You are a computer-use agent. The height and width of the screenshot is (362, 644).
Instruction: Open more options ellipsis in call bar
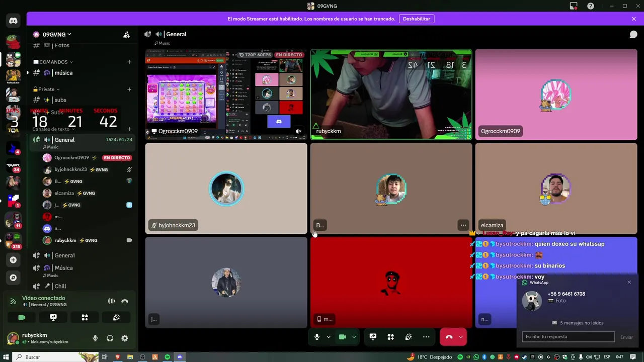pyautogui.click(x=426, y=337)
